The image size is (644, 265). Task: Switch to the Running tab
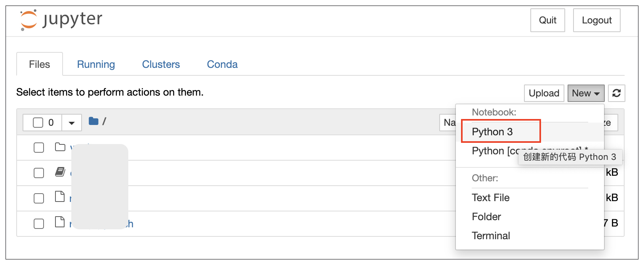96,64
